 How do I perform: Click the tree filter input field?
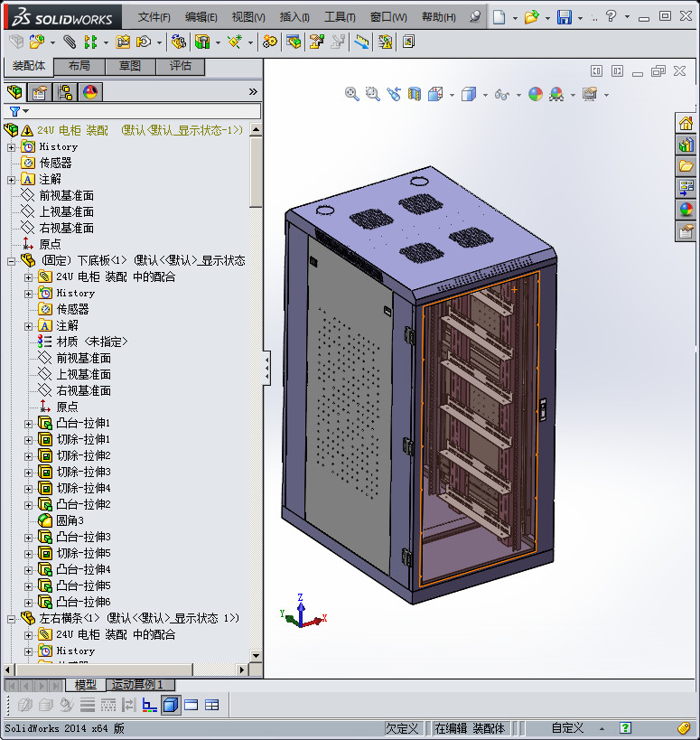145,111
